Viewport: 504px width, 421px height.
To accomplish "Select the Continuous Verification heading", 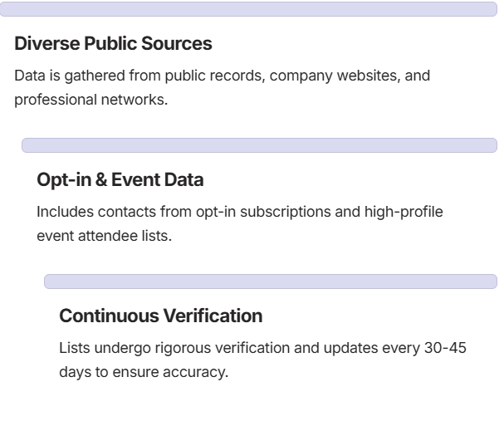I will (x=161, y=316).
